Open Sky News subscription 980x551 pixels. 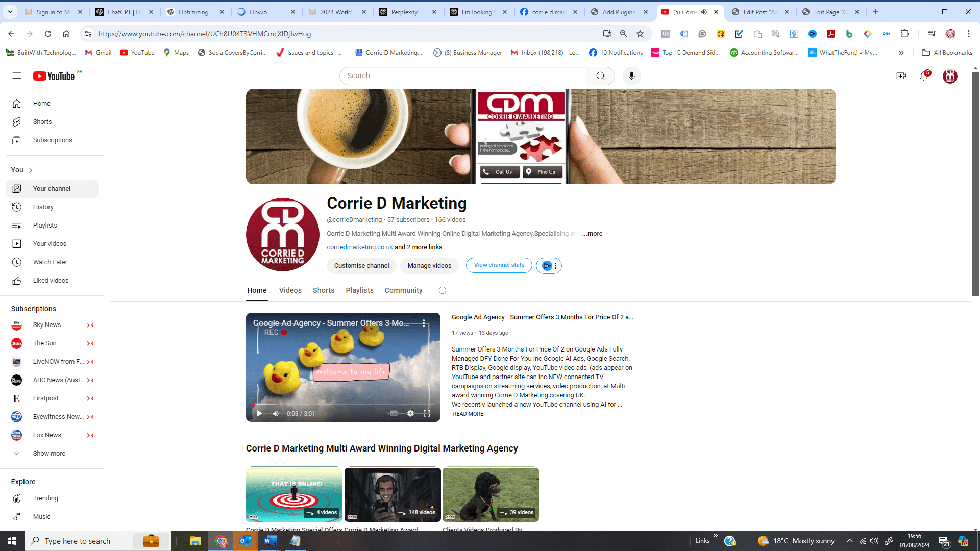(x=52, y=325)
